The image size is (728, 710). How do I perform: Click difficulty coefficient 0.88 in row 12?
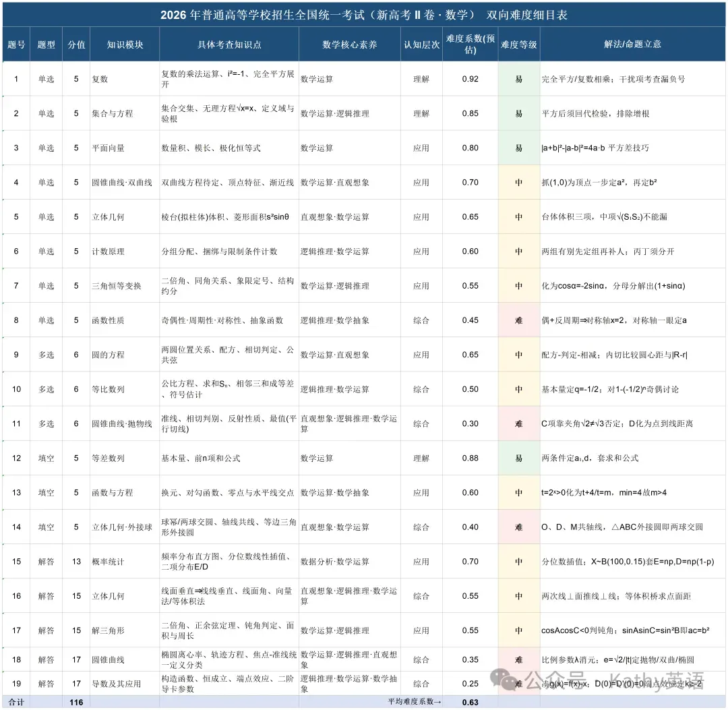471,458
